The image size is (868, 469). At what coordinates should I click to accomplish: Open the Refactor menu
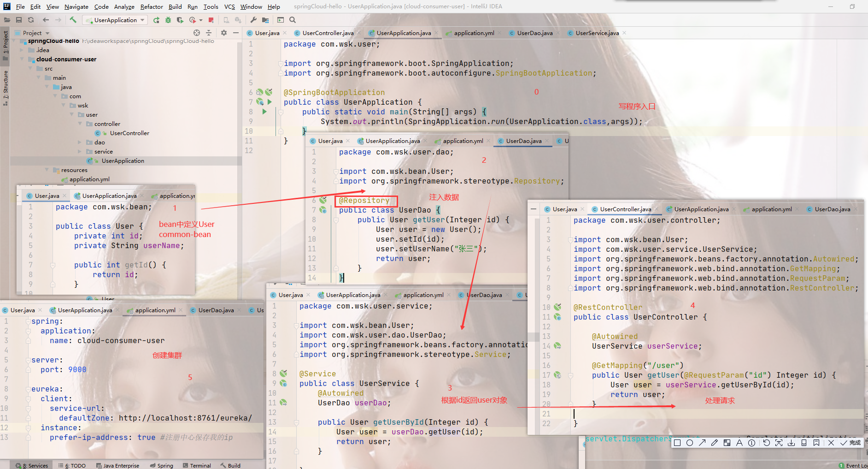coord(152,6)
